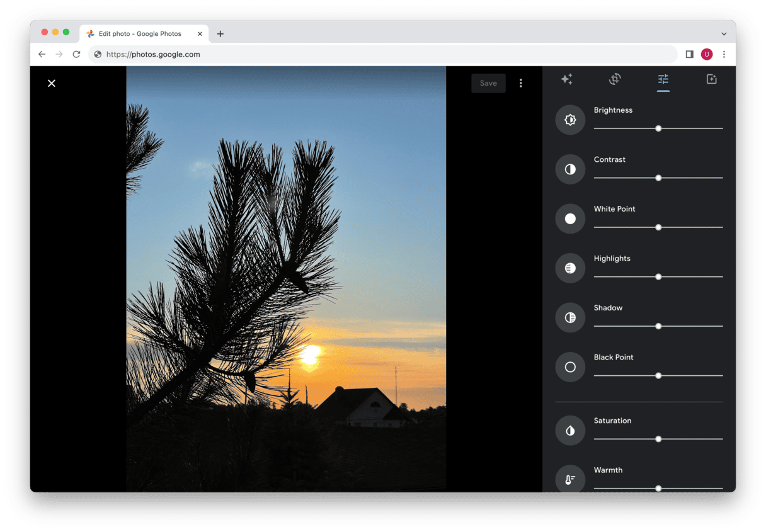
Task: Click the Saturation droplet icon
Action: [570, 431]
